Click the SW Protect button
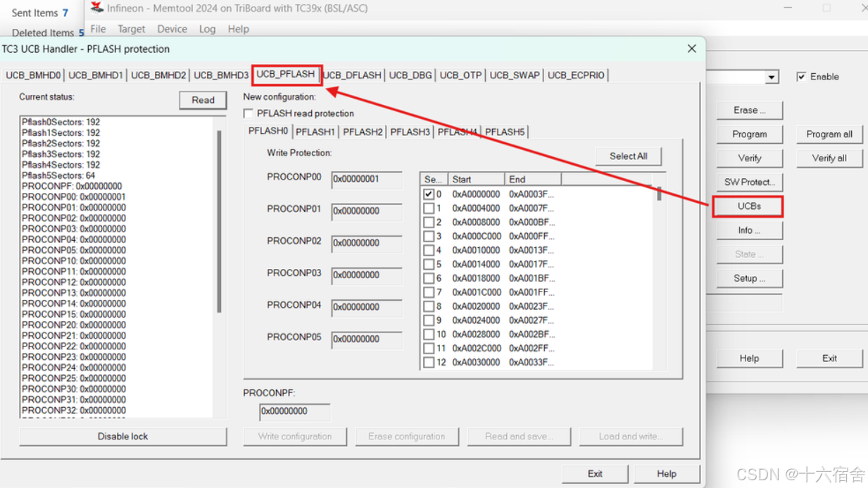The width and height of the screenshot is (868, 488). (x=750, y=182)
